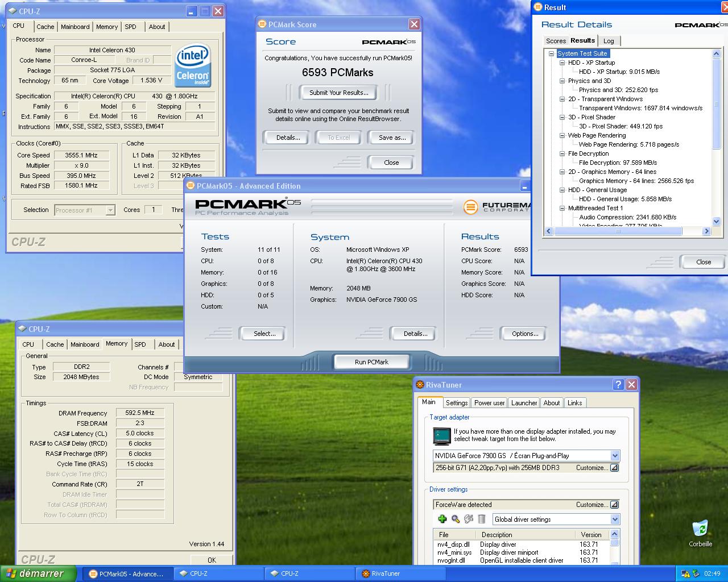This screenshot has width=728, height=582.
Task: Click the grayed wrench icon in RivaTuner
Action: pyautogui.click(x=469, y=519)
